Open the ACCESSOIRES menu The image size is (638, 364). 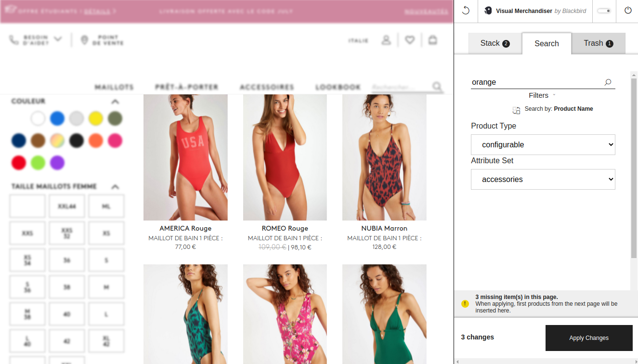(x=267, y=87)
